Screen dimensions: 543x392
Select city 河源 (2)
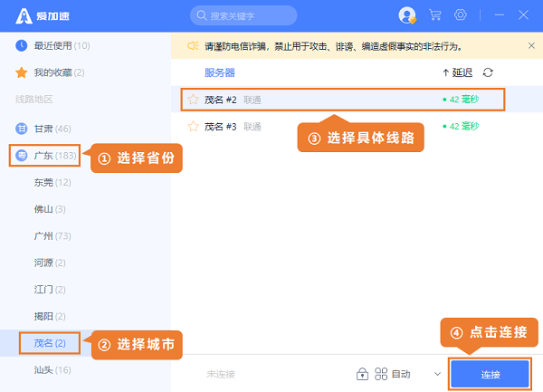pyautogui.click(x=50, y=263)
